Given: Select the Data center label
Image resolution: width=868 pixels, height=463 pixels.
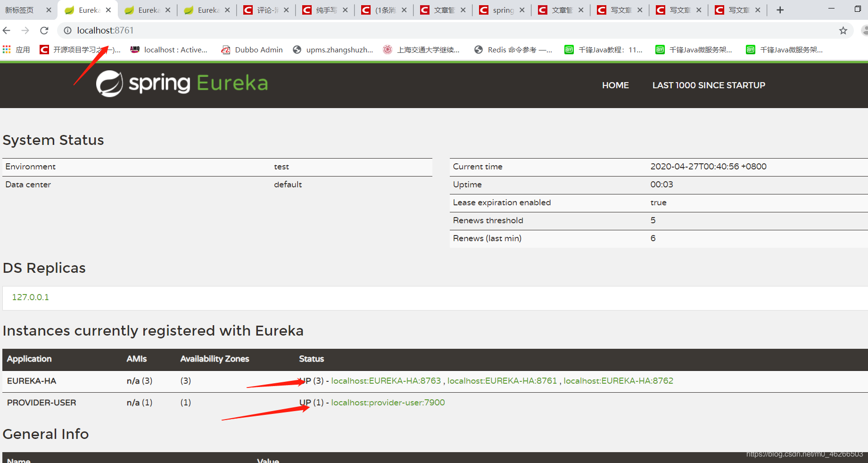Looking at the screenshot, I should (28, 185).
